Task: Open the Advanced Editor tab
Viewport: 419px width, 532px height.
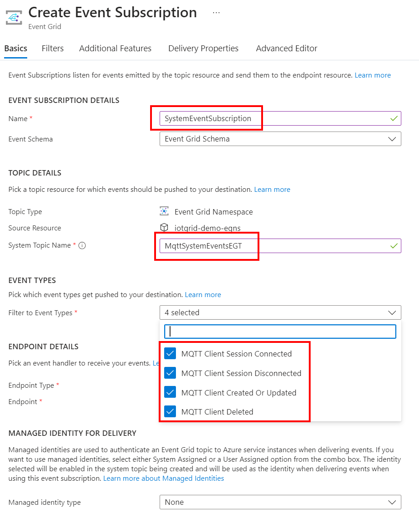Action: (287, 49)
